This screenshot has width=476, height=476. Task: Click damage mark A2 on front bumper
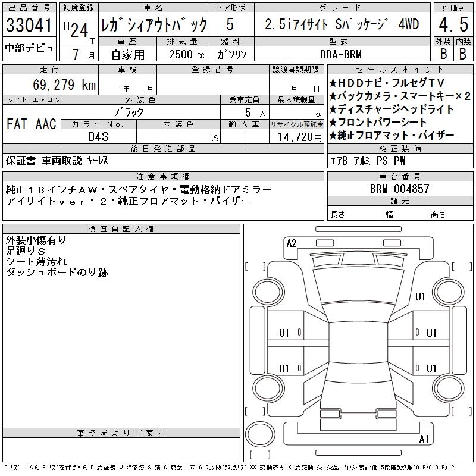(x=292, y=243)
